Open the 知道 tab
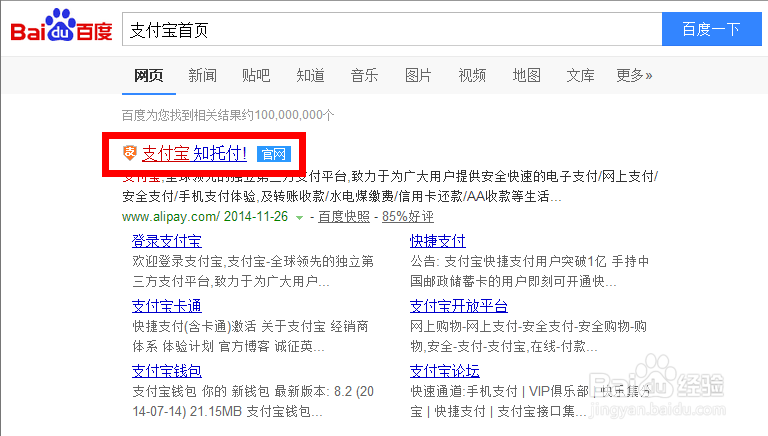 [311, 75]
